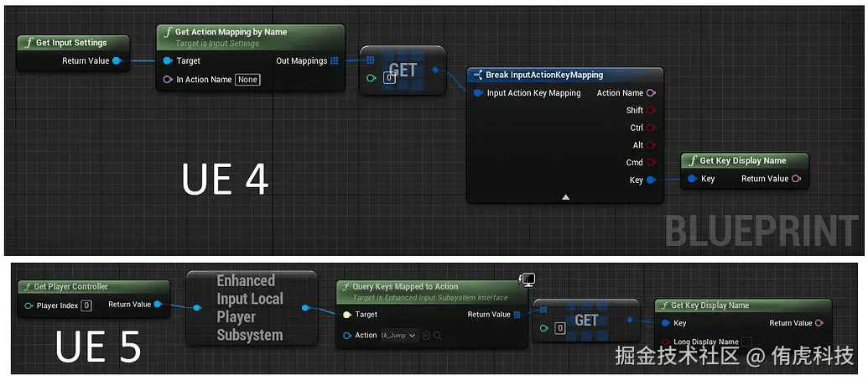Click the output pin of Enhanced Input Local Player Subsystem
Image resolution: width=868 pixels, height=381 pixels.
[305, 308]
